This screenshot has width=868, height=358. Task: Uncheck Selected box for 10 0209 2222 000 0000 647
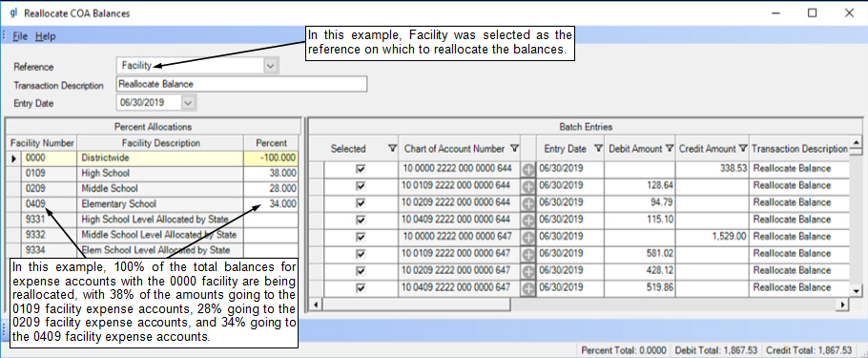coord(362,272)
